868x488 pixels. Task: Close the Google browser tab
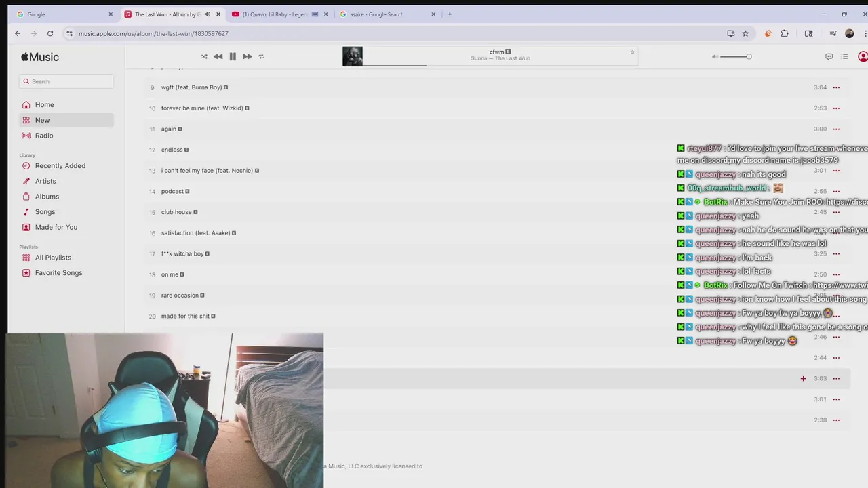(x=111, y=14)
